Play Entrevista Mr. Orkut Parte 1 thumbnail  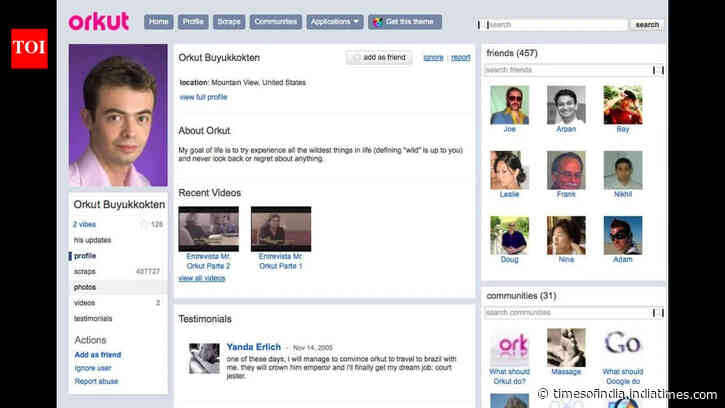281,229
